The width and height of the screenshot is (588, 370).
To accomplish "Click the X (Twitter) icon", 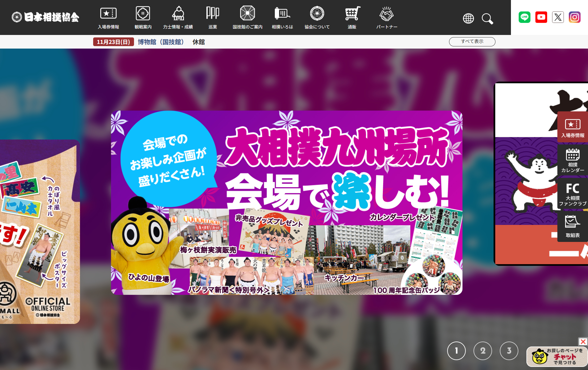I will pyautogui.click(x=558, y=17).
